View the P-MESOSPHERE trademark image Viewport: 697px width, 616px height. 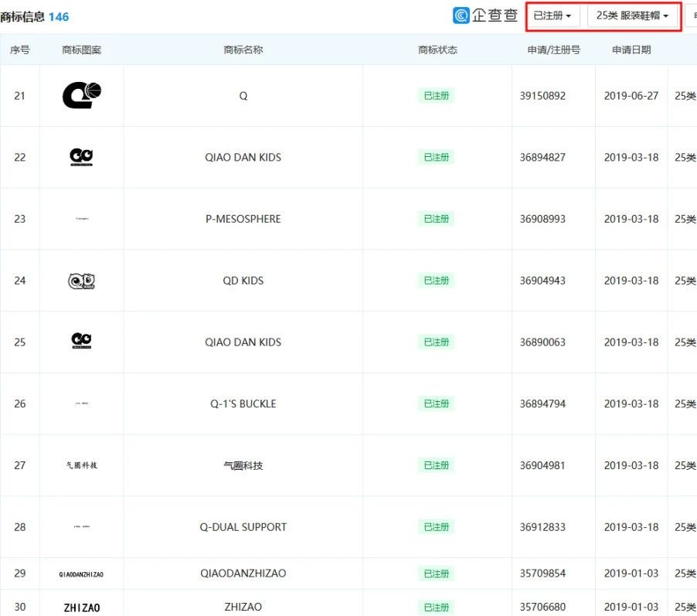click(82, 219)
